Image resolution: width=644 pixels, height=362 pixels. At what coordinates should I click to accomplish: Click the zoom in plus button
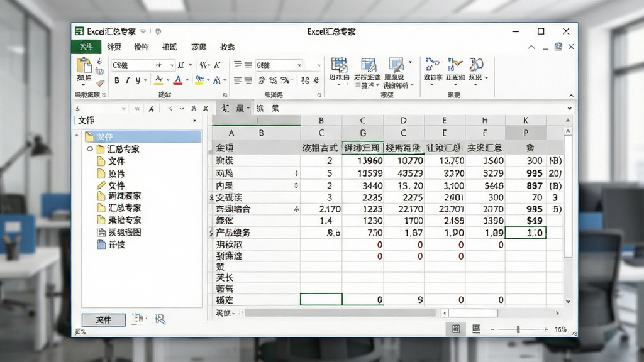(546, 329)
